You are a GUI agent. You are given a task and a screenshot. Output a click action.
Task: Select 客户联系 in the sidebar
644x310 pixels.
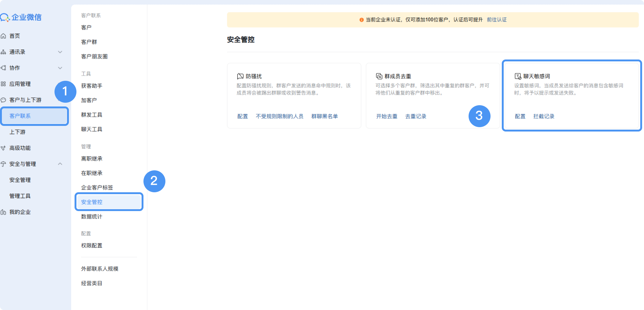tap(34, 116)
